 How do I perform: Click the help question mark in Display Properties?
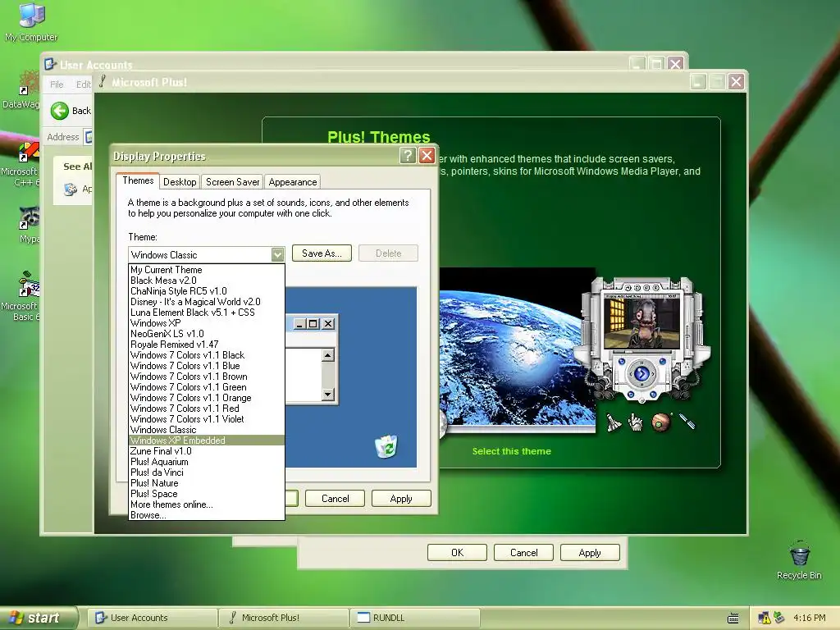408,156
